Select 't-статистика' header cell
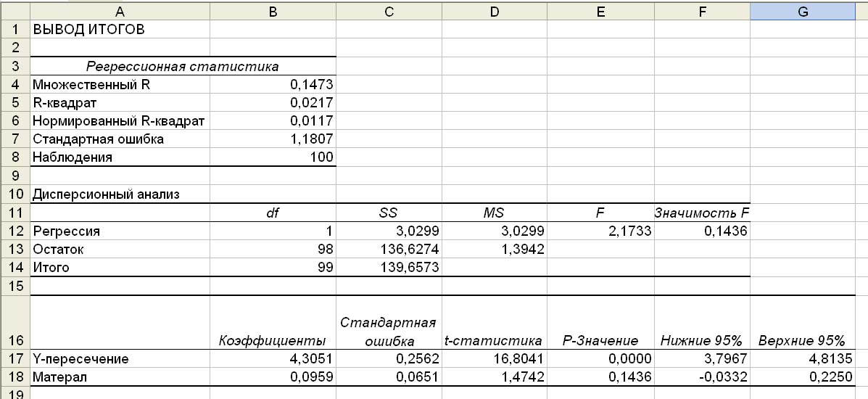 coord(495,322)
